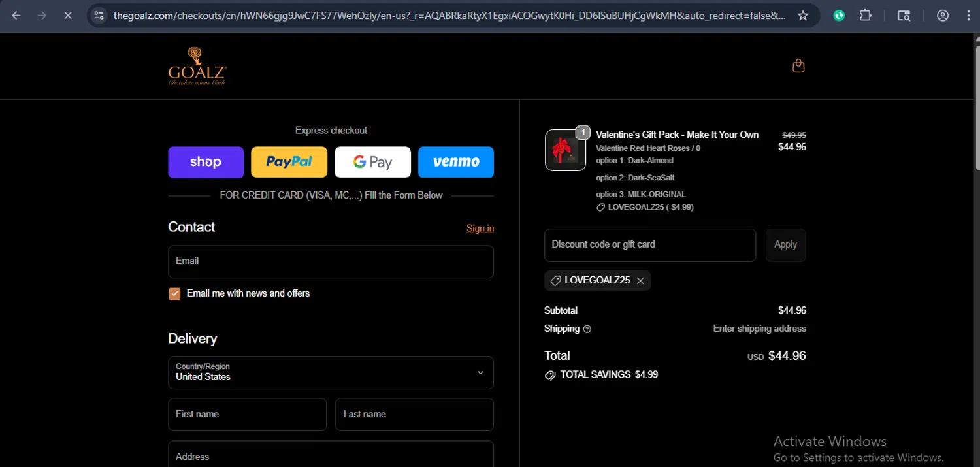
Task: Click the Shipping help question icon
Action: [x=587, y=329]
